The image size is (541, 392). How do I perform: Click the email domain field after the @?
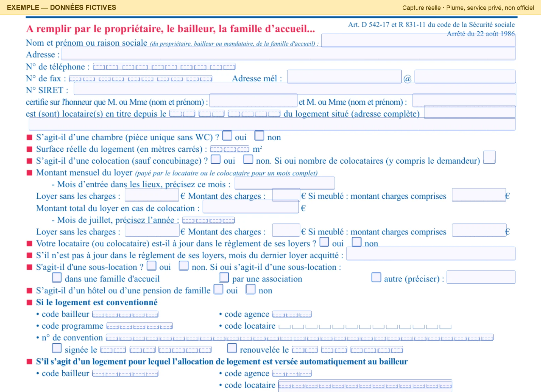point(465,77)
